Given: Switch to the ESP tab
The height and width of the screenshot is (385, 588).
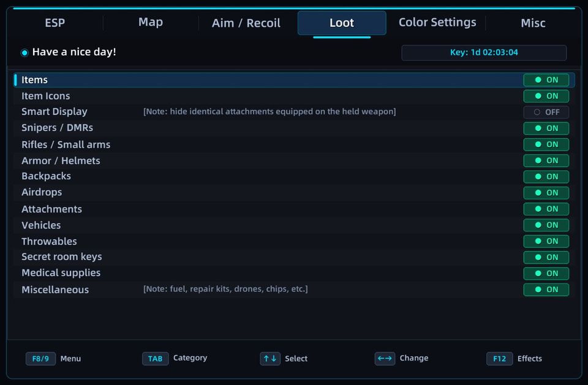Looking at the screenshot, I should pos(55,23).
